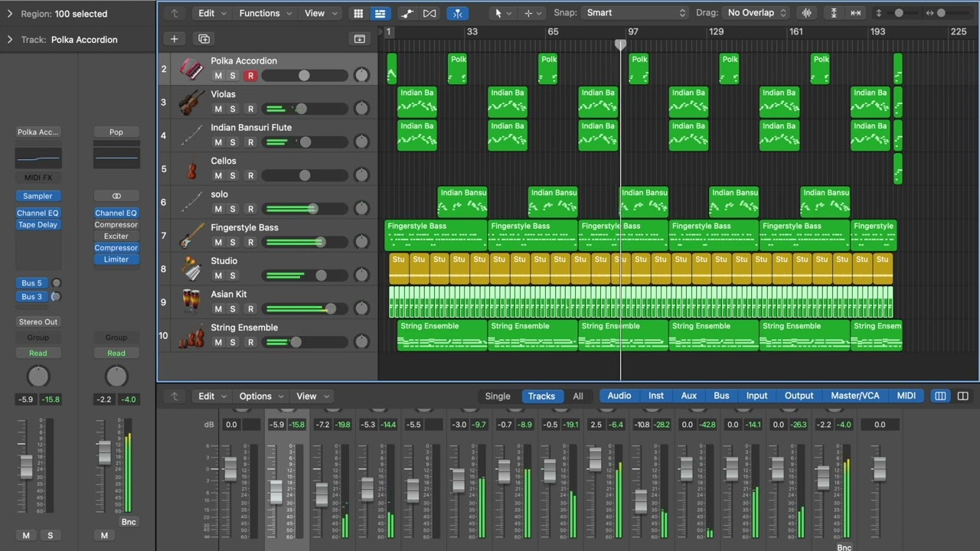The height and width of the screenshot is (551, 980).
Task: Open the tracks area View menu
Action: coord(320,13)
